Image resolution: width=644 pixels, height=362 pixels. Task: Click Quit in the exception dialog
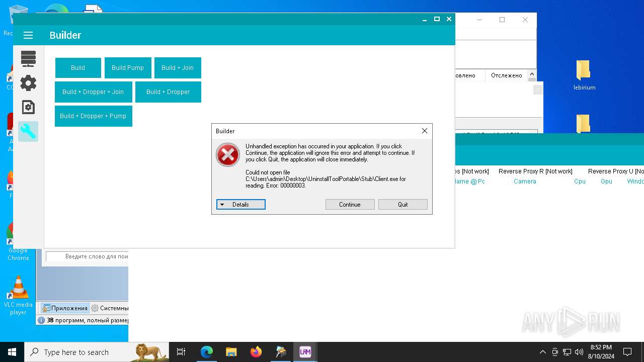[x=403, y=205]
